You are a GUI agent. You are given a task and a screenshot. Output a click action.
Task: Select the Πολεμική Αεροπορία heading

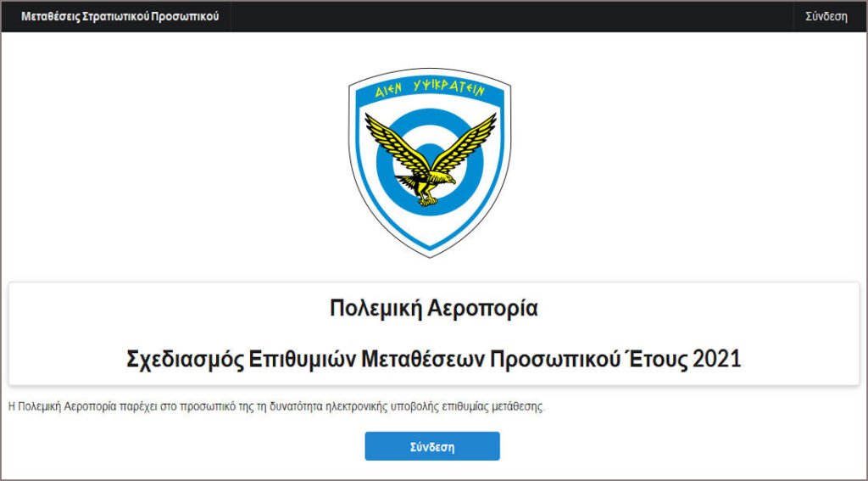[x=433, y=309]
